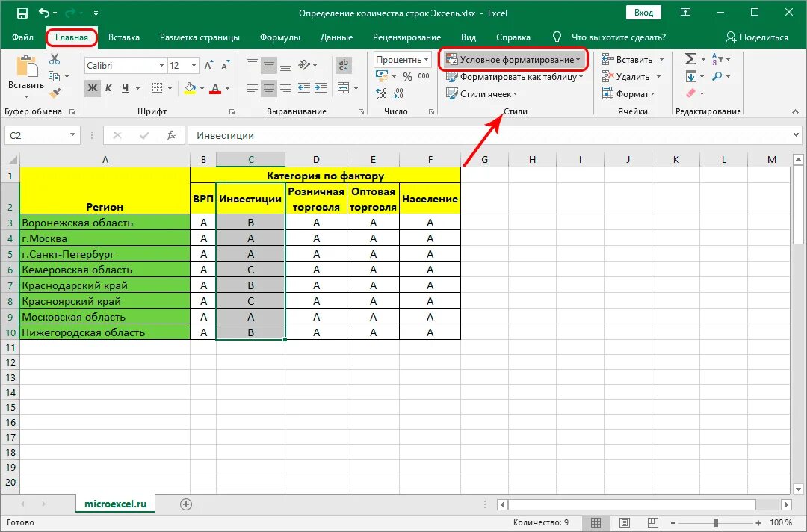Click the zoom in plus button

[758, 523]
